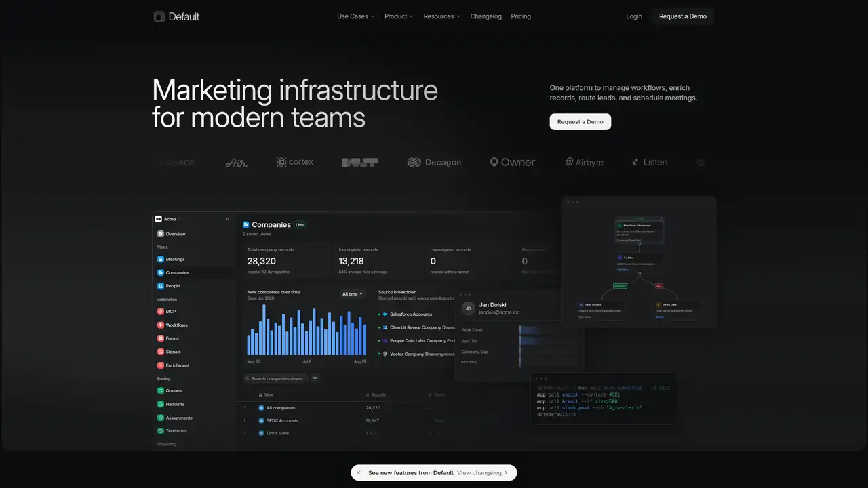Expand the Resources menu

(x=441, y=16)
